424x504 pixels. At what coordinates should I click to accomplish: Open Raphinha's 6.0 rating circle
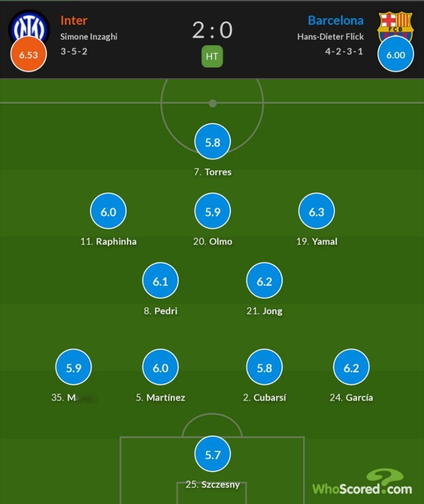point(108,211)
